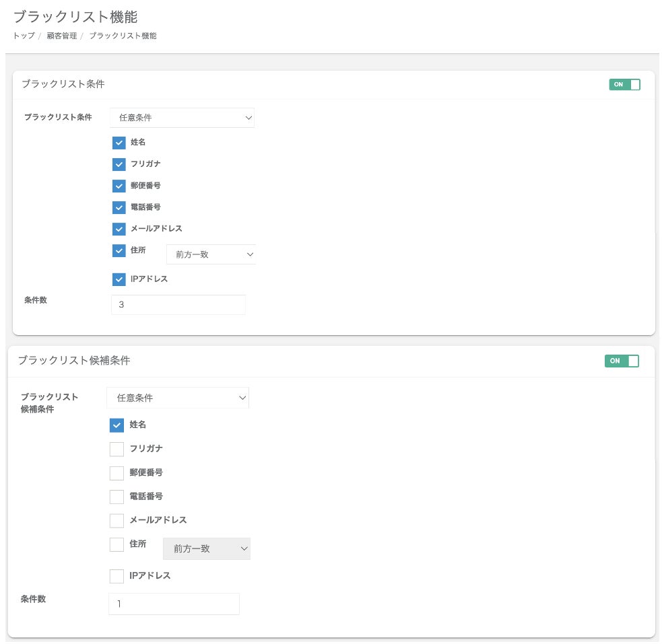The height and width of the screenshot is (644, 662).
Task: Click the 条件数 field containing 3
Action: click(x=178, y=305)
